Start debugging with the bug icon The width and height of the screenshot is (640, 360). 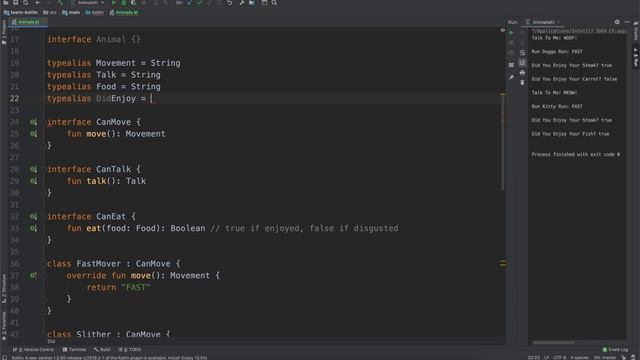(124, 2)
